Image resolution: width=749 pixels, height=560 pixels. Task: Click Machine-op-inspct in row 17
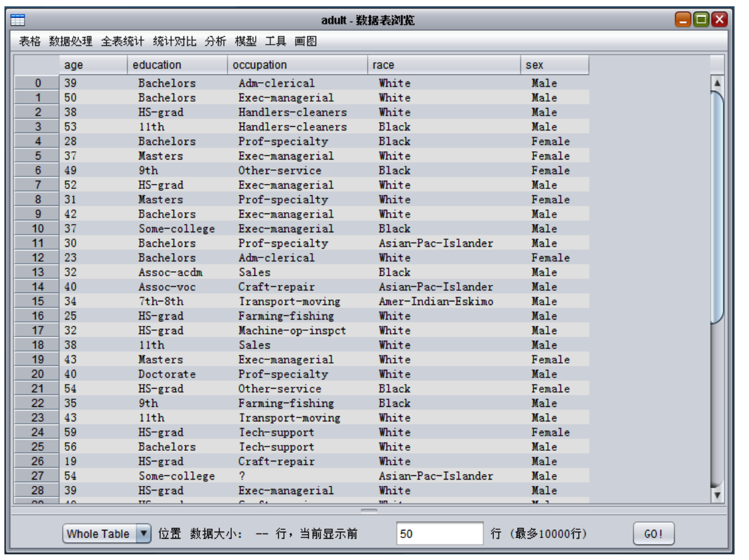pyautogui.click(x=292, y=331)
